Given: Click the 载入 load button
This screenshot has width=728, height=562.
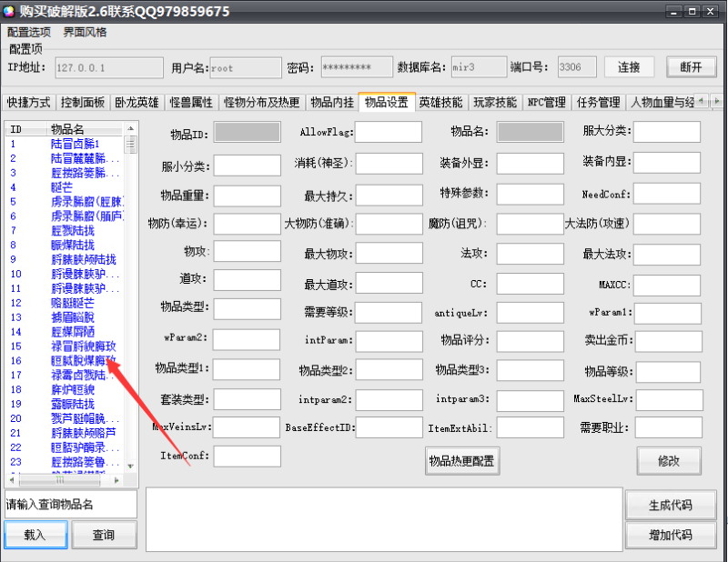Looking at the screenshot, I should pyautogui.click(x=35, y=535).
